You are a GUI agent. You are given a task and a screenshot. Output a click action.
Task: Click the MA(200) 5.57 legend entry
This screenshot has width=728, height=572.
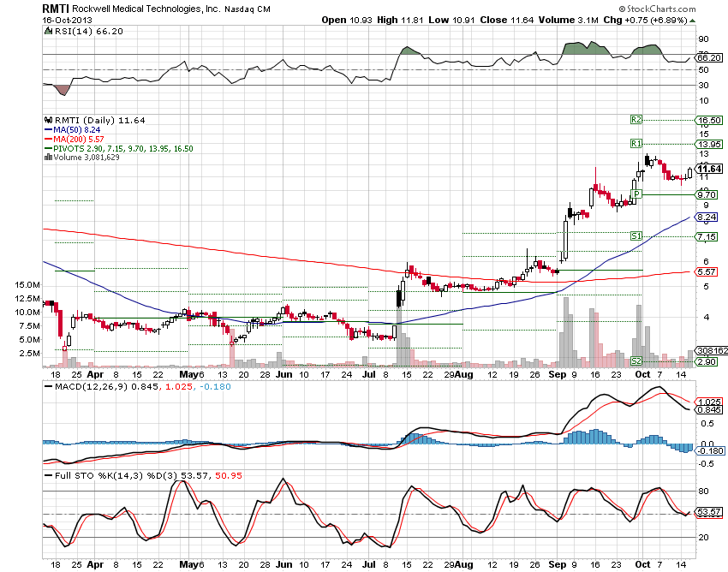(79, 140)
